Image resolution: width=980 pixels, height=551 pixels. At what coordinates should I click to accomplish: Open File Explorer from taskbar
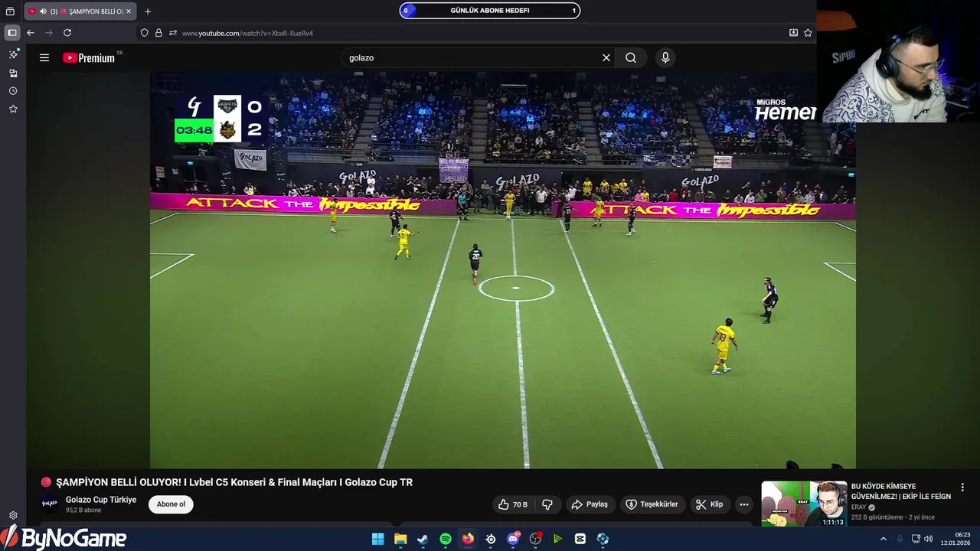(400, 539)
